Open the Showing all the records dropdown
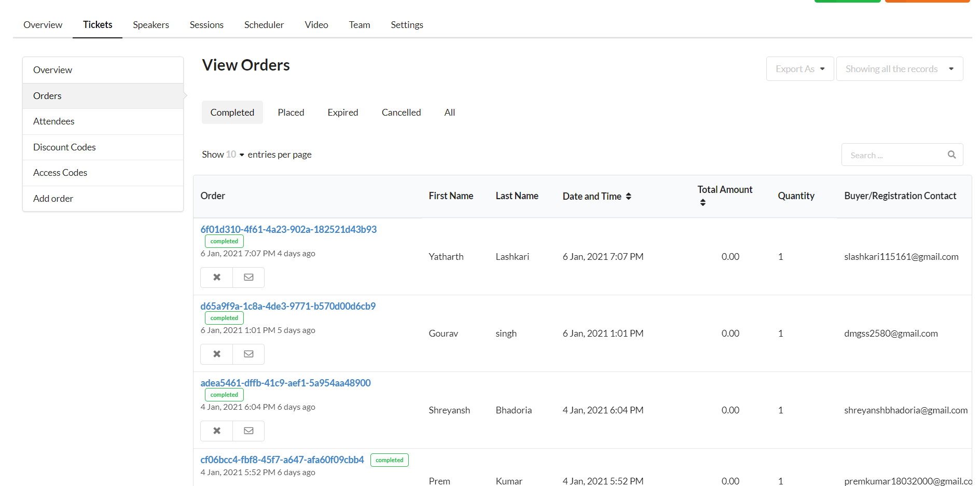The image size is (980, 486). [x=900, y=69]
